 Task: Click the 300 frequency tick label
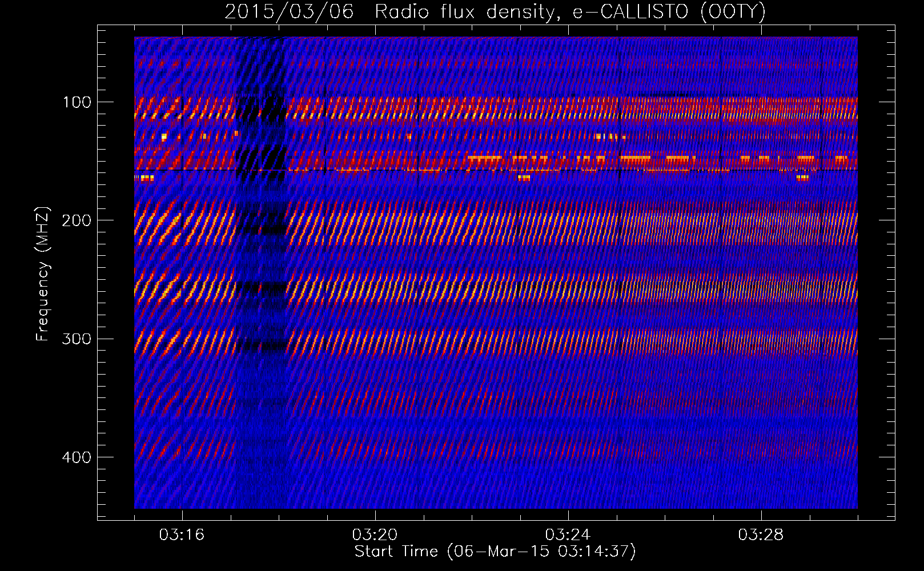(x=77, y=339)
